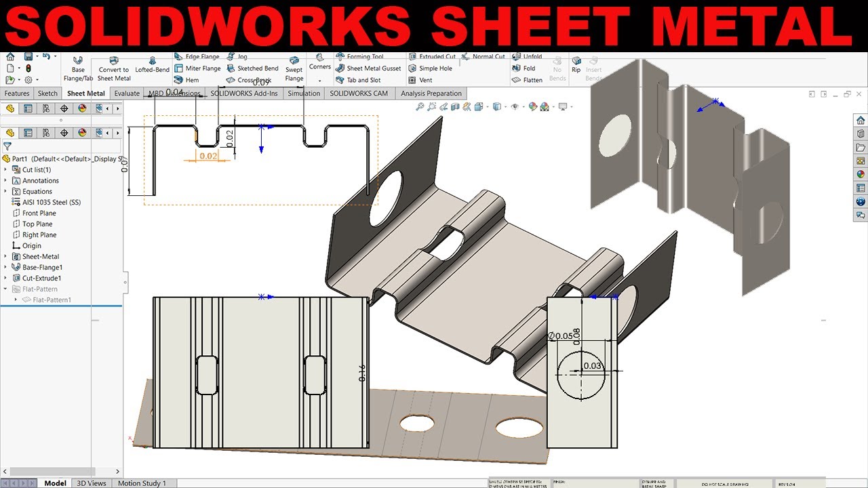The image size is (868, 488).
Task: Expand the Equations folder
Action: (x=6, y=191)
